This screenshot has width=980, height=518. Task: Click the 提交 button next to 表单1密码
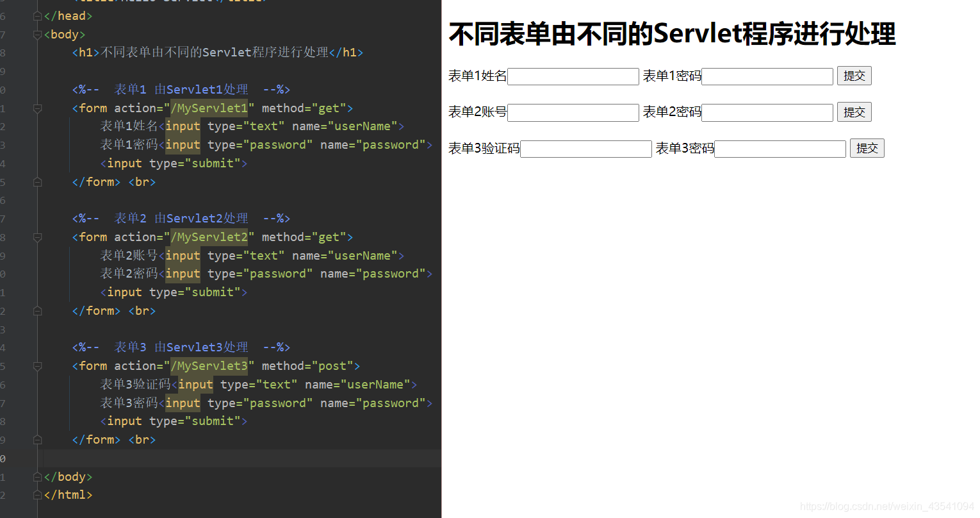(854, 75)
